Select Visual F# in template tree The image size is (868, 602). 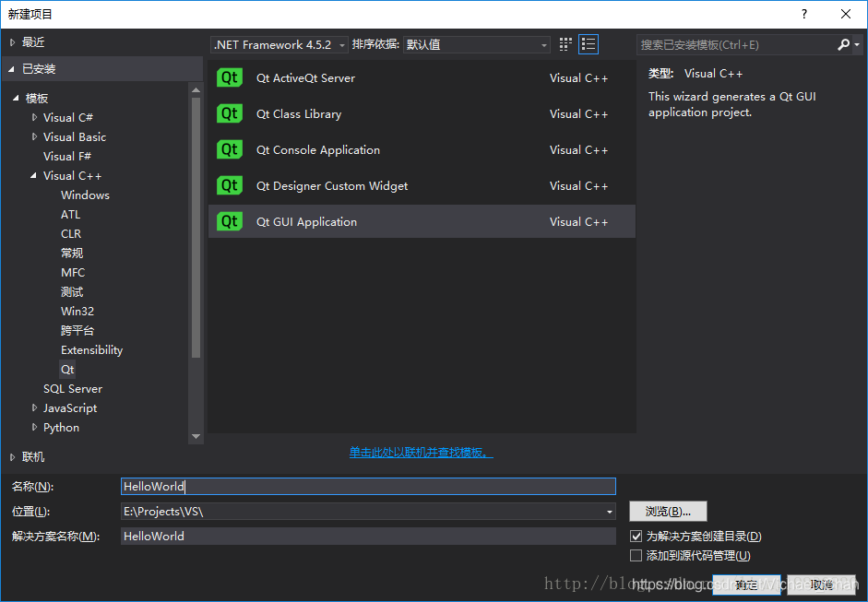point(67,157)
